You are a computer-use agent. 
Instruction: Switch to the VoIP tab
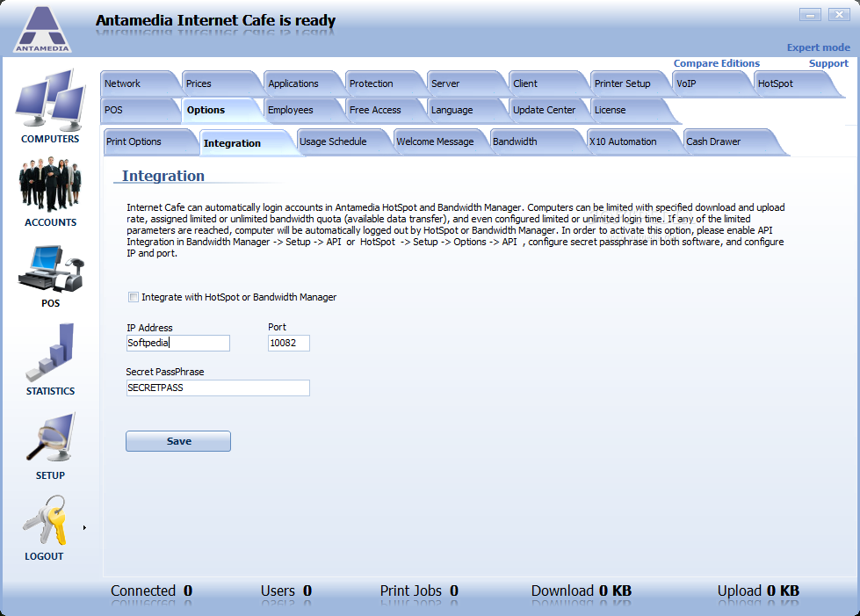(711, 83)
